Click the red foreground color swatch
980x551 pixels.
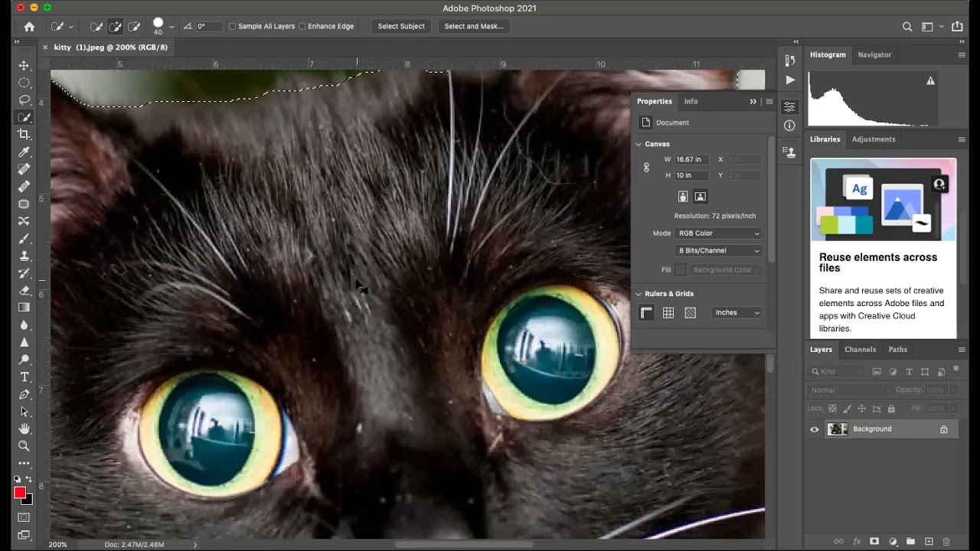pos(20,492)
